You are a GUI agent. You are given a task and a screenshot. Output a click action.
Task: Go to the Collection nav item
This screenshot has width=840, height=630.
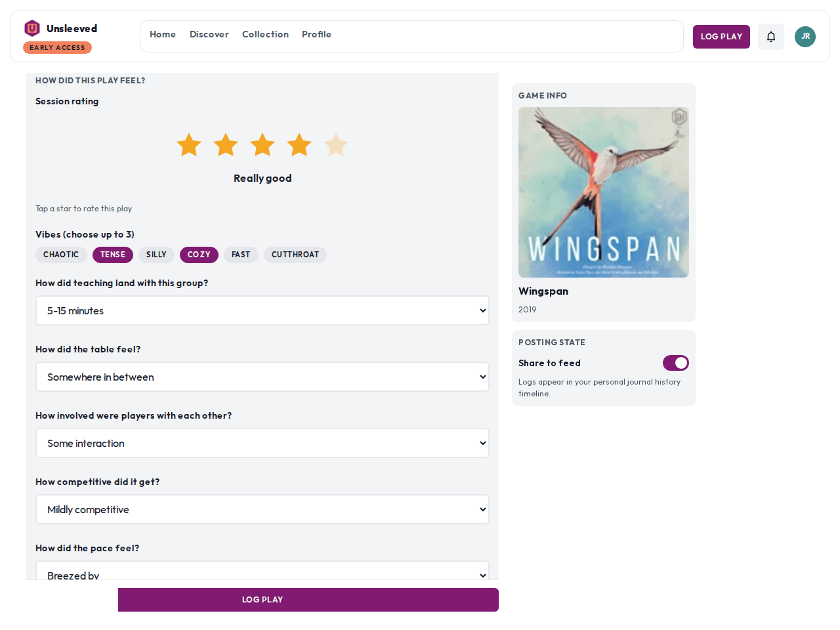[265, 34]
